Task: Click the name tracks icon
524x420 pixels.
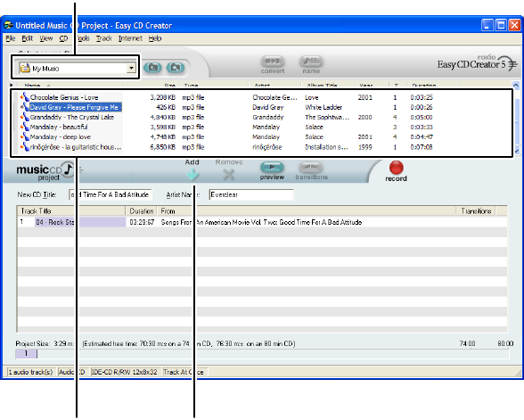Action: (311, 62)
